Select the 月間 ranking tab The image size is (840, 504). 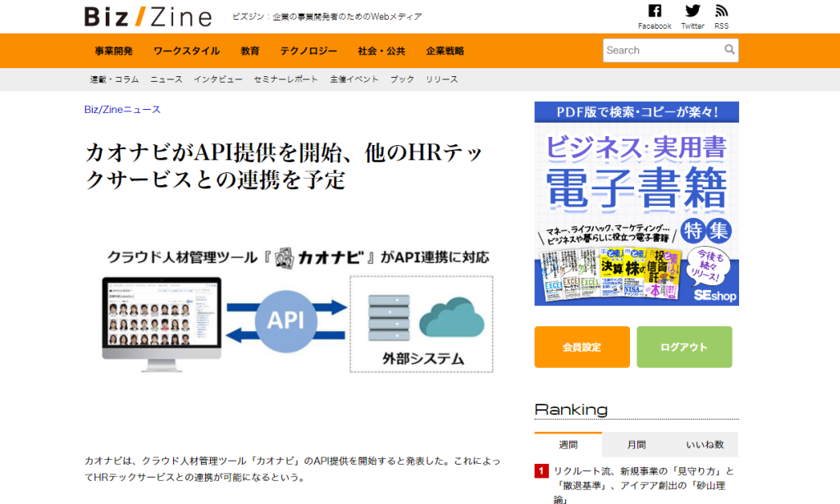click(x=637, y=445)
